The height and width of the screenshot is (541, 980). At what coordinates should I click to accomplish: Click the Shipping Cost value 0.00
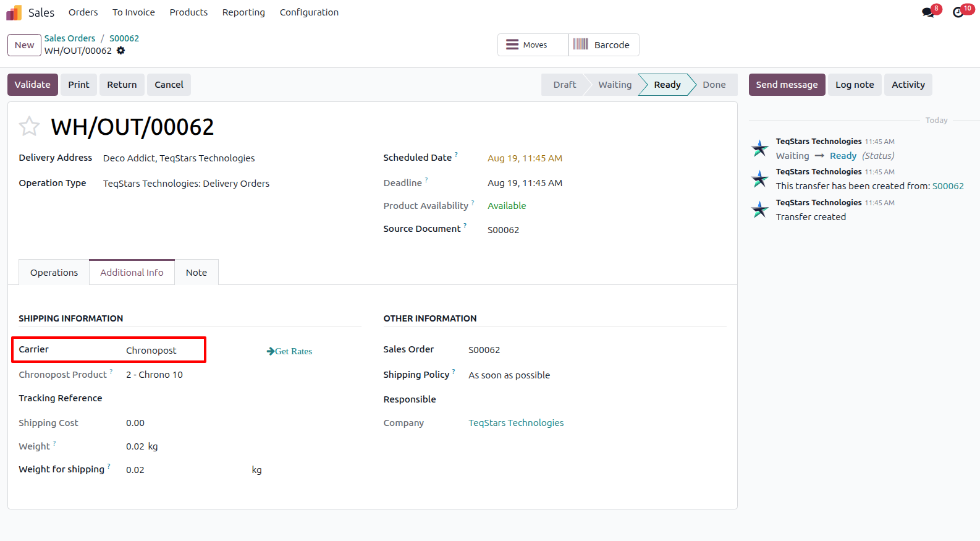(x=135, y=423)
